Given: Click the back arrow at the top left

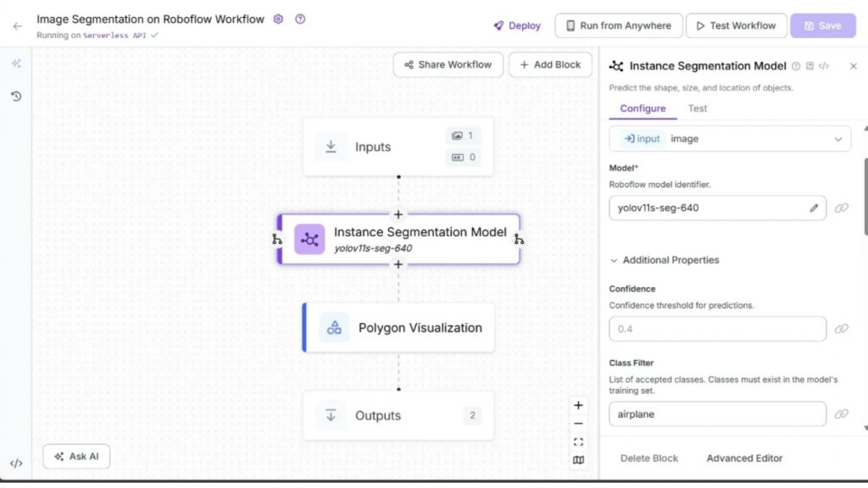Looking at the screenshot, I should tap(17, 25).
